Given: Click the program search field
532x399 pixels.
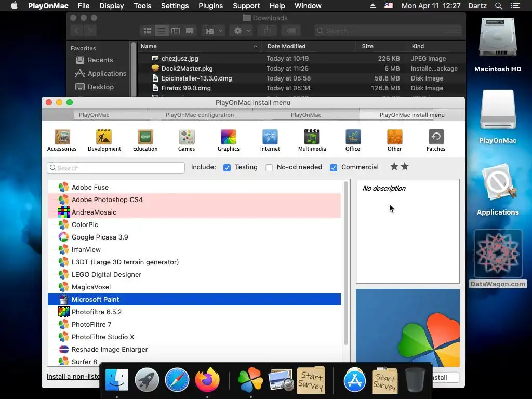Looking at the screenshot, I should pos(116,168).
